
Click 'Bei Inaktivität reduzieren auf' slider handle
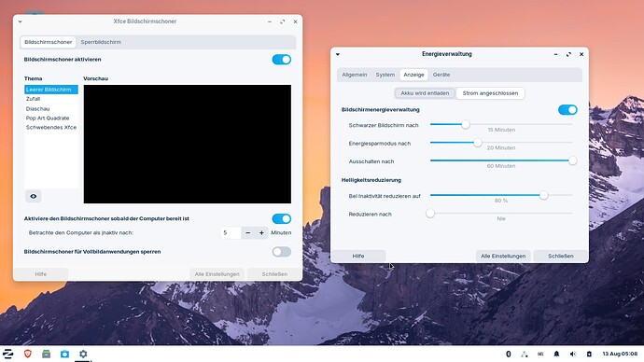pyautogui.click(x=543, y=195)
